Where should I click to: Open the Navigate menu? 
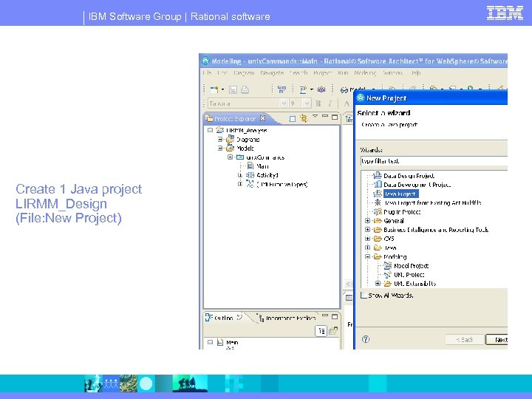(272, 72)
